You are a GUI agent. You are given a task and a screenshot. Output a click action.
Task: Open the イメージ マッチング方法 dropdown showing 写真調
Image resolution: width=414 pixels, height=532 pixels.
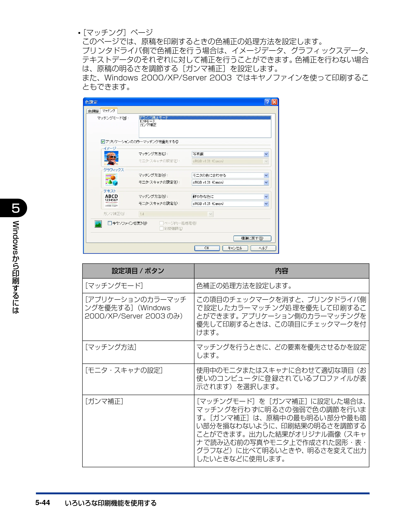point(230,154)
